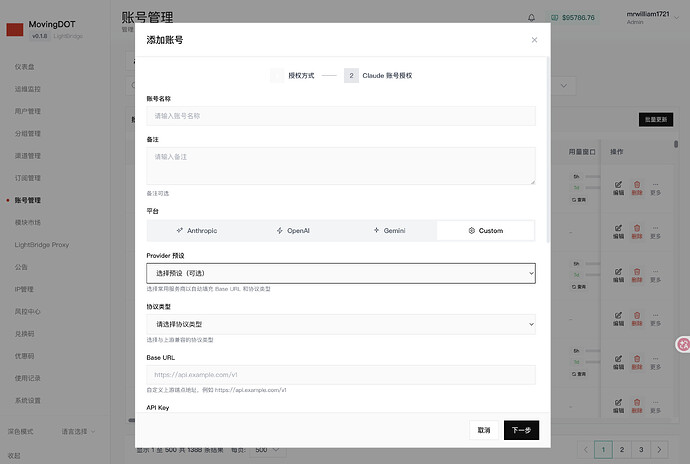Screen dimensions: 690x464
Task: Open 用户管理 in the sidebar
Action: coord(28,111)
